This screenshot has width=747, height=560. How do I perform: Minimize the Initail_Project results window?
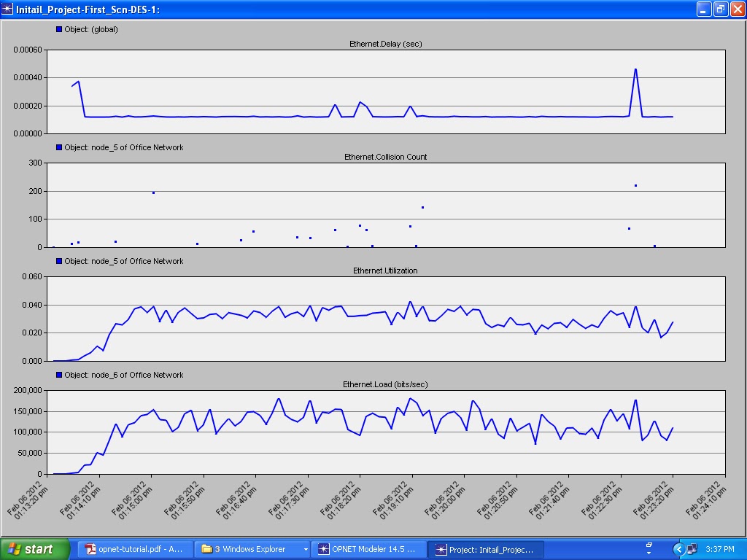click(x=703, y=9)
